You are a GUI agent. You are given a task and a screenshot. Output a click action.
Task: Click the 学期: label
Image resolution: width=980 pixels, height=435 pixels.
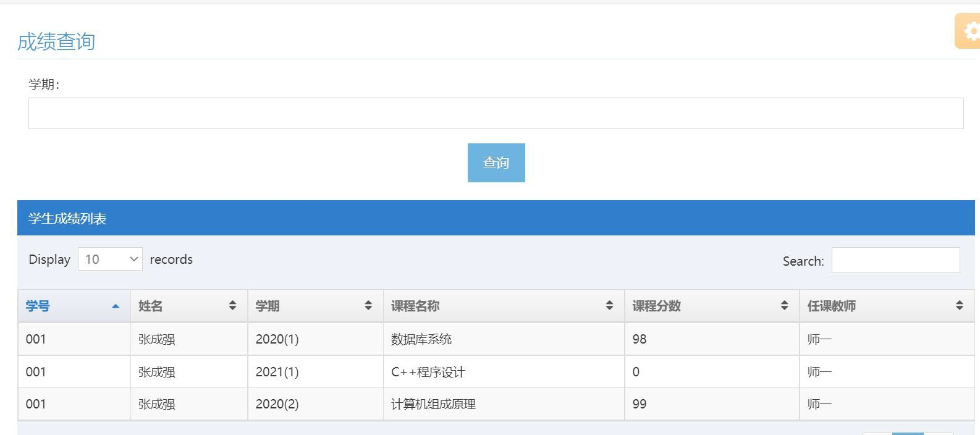click(x=44, y=84)
